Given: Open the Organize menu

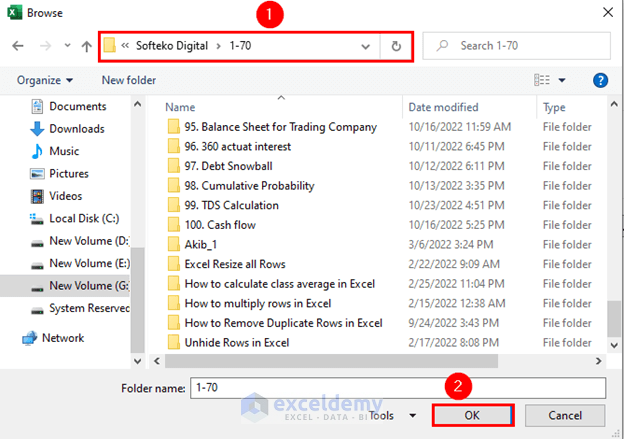Looking at the screenshot, I should (x=45, y=80).
